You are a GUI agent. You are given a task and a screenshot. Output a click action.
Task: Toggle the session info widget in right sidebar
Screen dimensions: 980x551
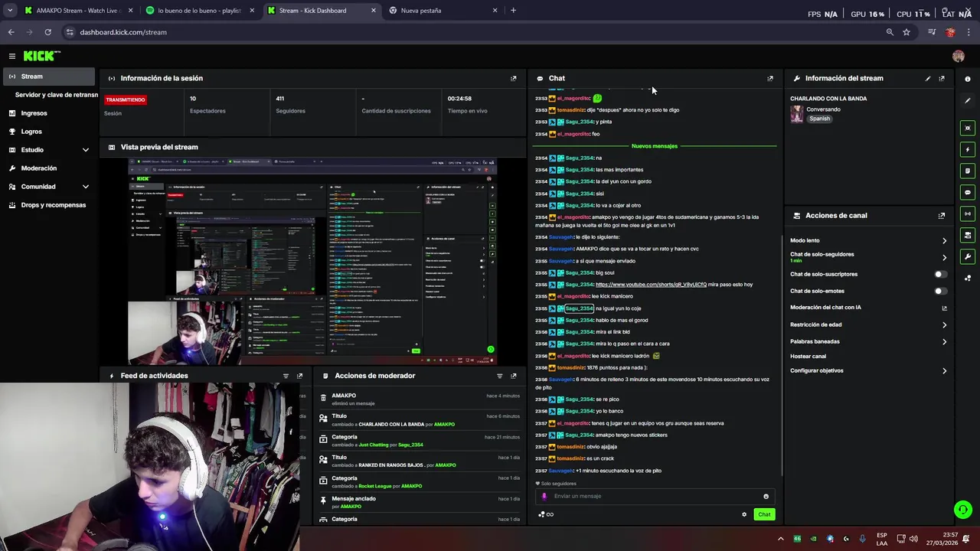968,171
